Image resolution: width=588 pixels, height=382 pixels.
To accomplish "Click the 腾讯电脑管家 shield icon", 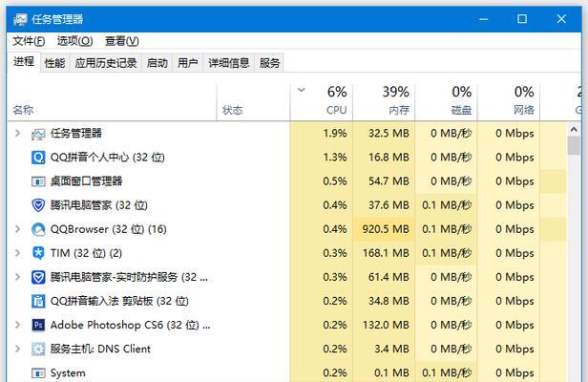I will 38,205.
